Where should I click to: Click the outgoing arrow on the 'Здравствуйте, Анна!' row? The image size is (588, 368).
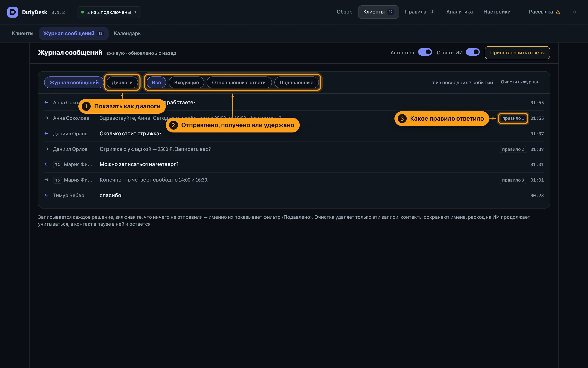coord(46,118)
